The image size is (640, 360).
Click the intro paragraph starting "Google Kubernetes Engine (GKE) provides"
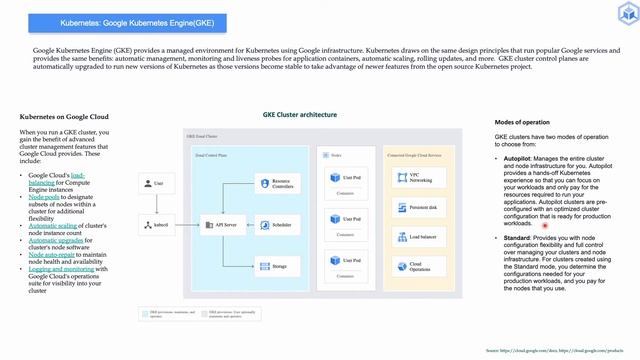(327, 58)
